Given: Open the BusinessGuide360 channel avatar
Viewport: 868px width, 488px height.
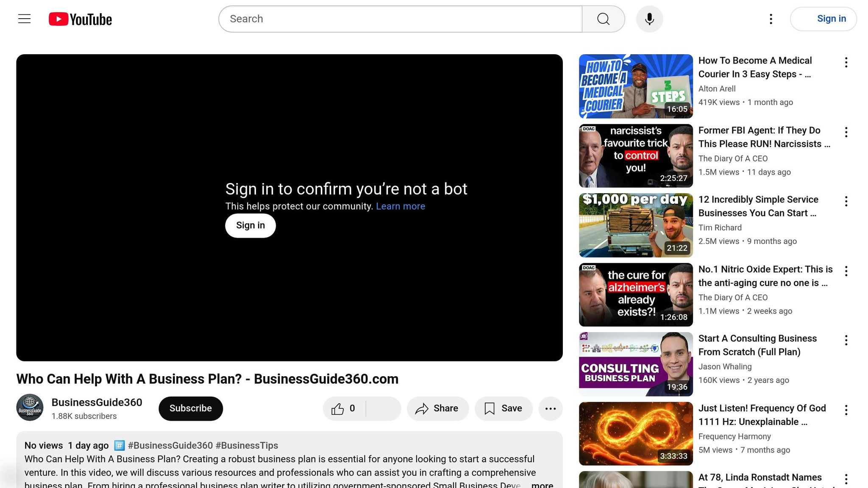Looking at the screenshot, I should click(30, 408).
